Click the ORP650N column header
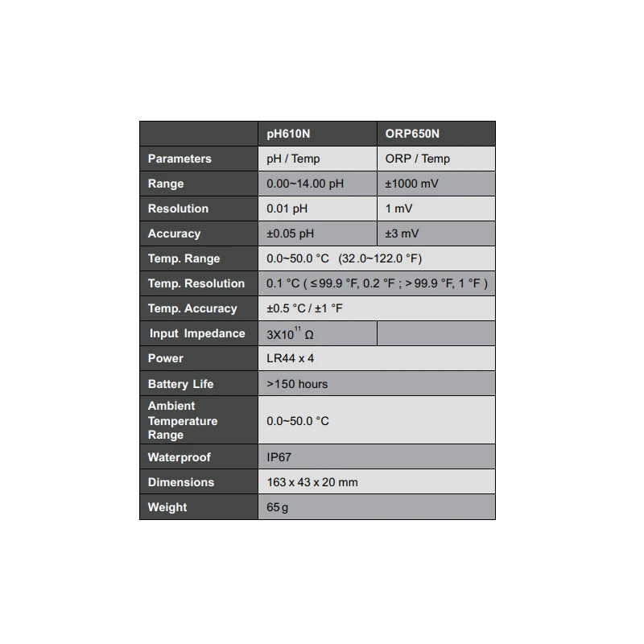This screenshot has width=644, height=644. 412,134
